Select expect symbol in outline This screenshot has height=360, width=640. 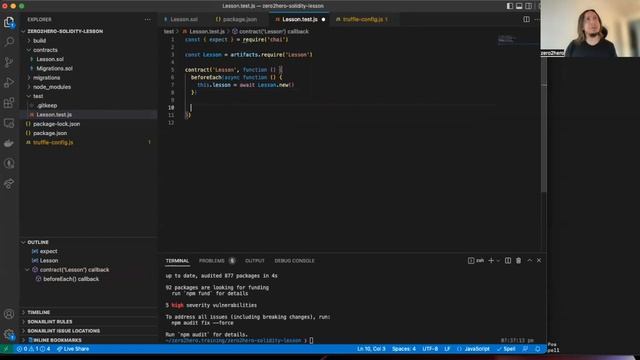pyautogui.click(x=48, y=251)
